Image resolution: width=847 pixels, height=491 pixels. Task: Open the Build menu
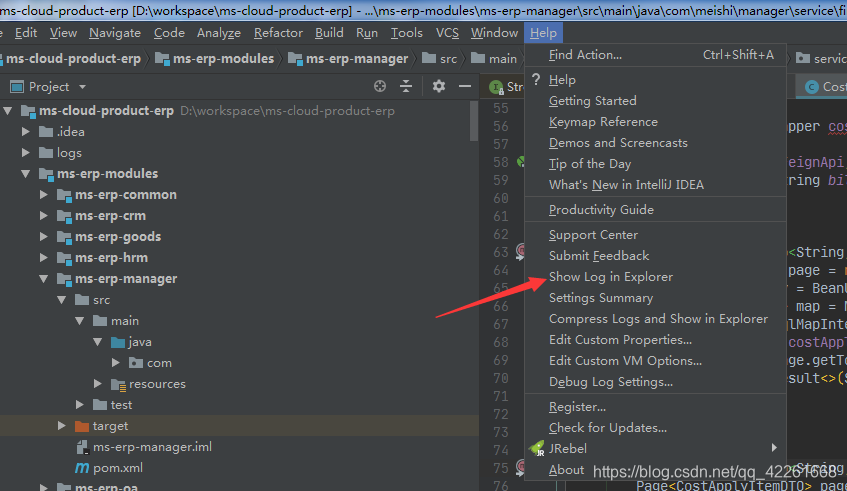329,33
